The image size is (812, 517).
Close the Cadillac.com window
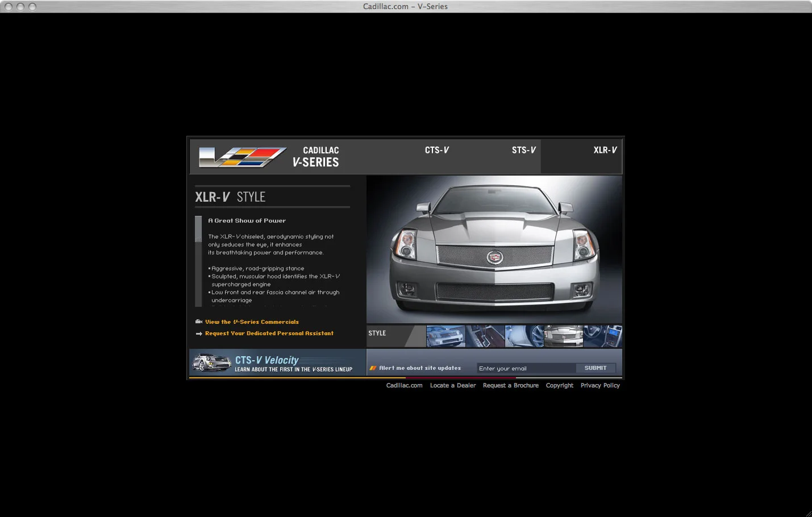(9, 7)
